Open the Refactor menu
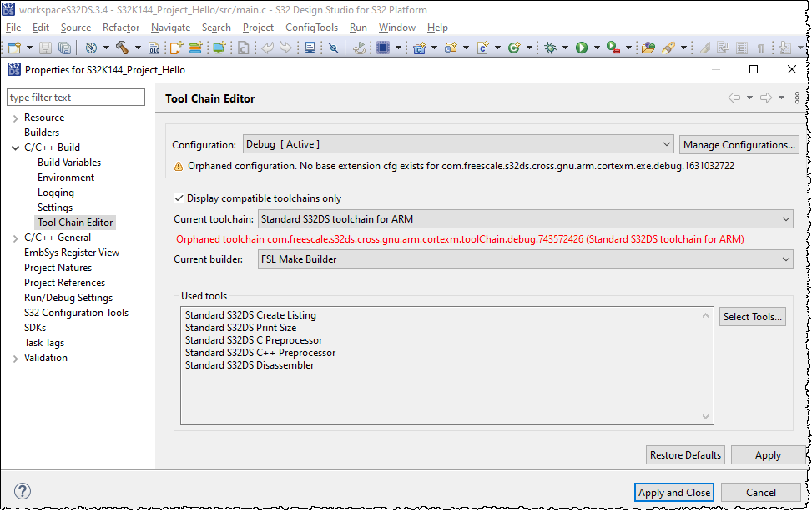 click(120, 28)
